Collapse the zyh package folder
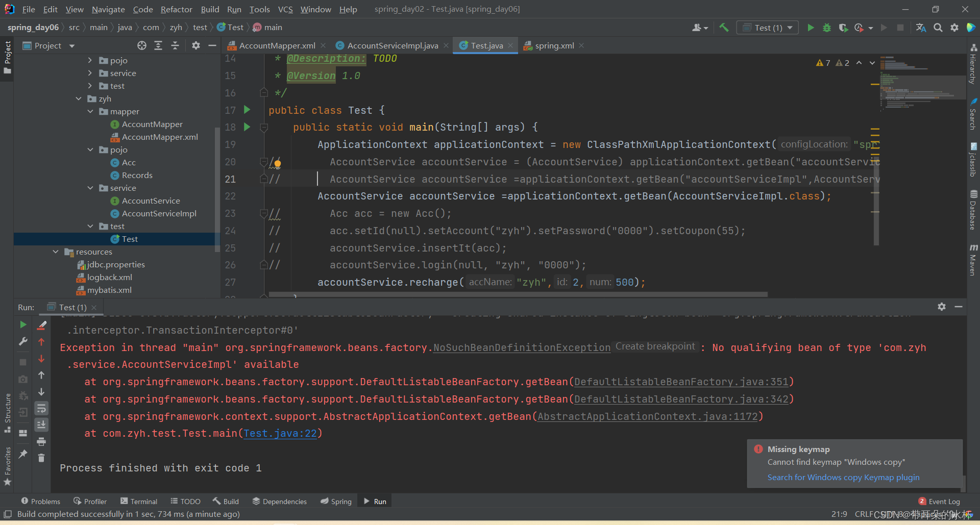980x525 pixels. [79, 98]
